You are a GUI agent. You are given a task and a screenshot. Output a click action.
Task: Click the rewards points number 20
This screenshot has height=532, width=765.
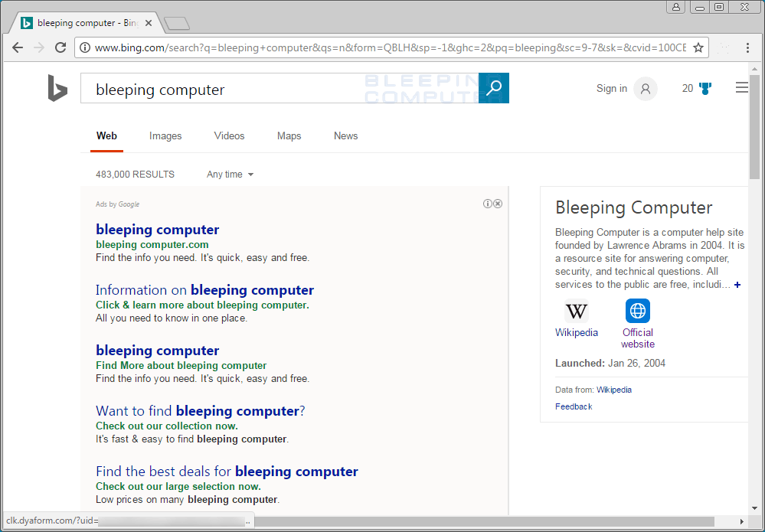tap(688, 88)
